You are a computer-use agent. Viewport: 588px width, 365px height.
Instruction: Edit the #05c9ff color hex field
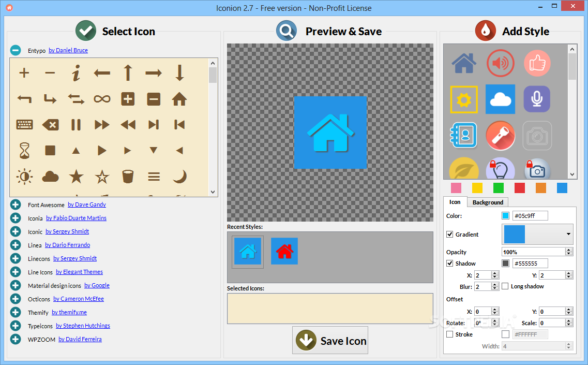pos(530,215)
